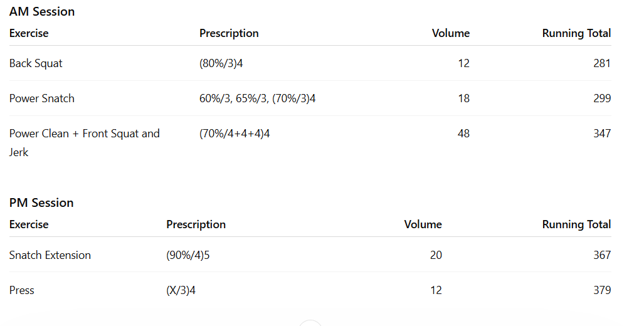Click the AM table Prescription column header
Viewport: 644px width, 326px height.
(229, 33)
